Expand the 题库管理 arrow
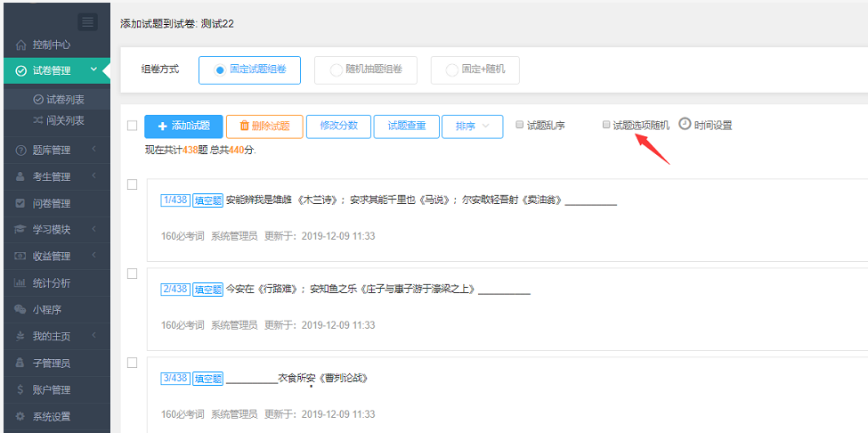 [x=94, y=150]
